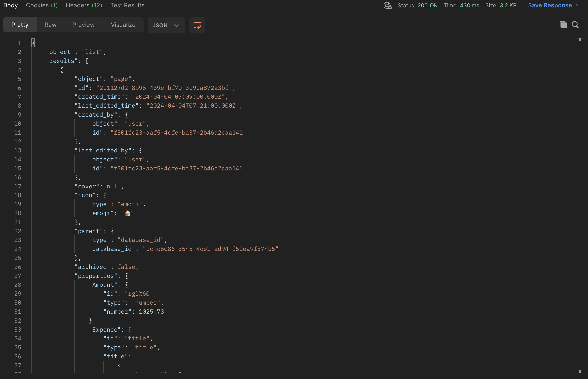Image resolution: width=588 pixels, height=379 pixels.
Task: Open the Cookies (1) section
Action: [x=42, y=5]
